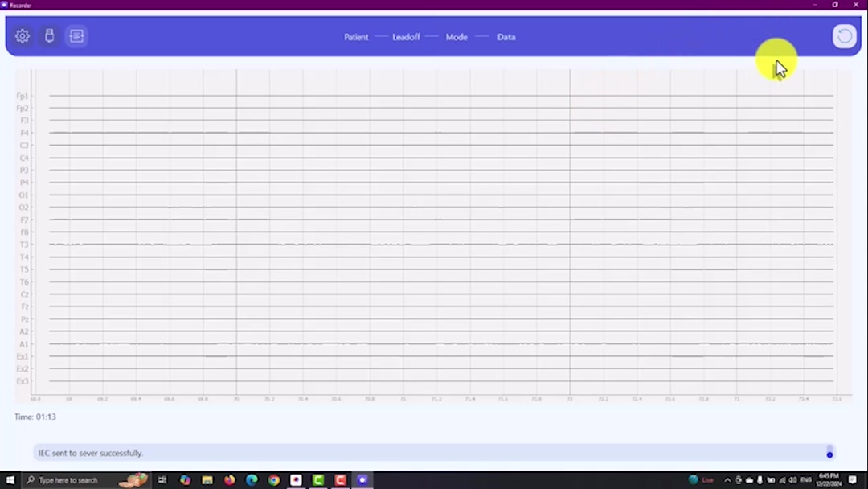Open the green Camtasia icon on taskbar

click(x=317, y=480)
